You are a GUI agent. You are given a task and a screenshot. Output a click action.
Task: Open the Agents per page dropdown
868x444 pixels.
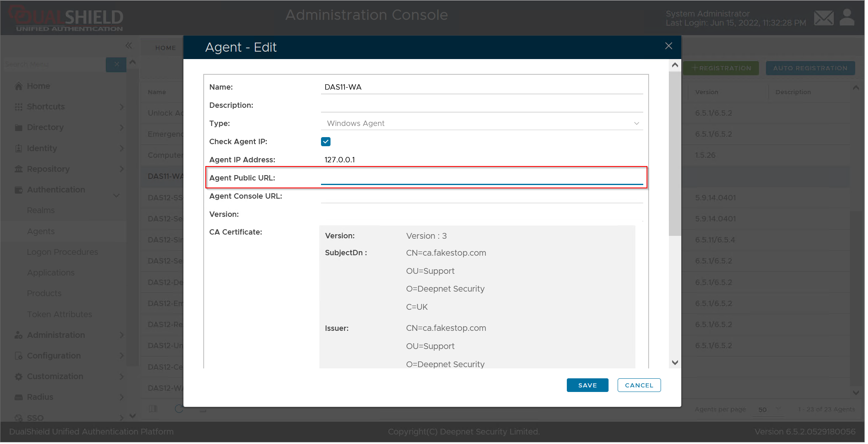pos(769,409)
